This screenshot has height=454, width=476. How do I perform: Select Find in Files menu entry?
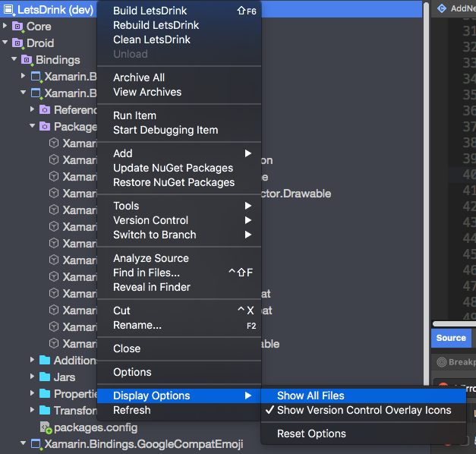point(147,273)
